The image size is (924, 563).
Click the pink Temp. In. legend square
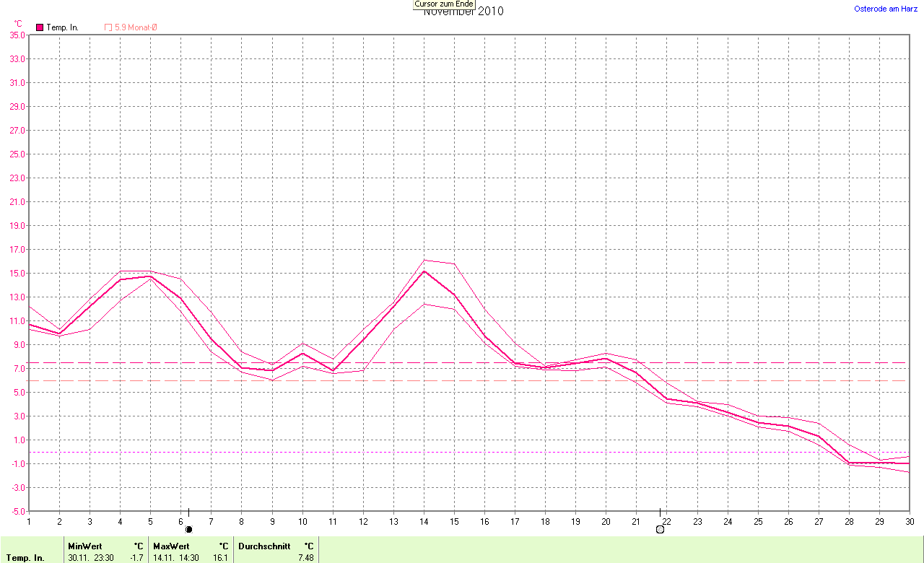click(40, 27)
